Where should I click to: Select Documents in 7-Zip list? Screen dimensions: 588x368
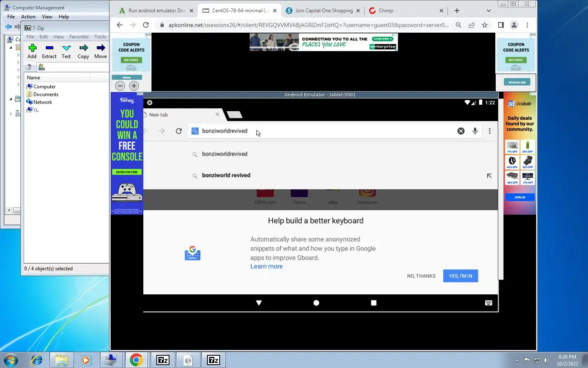click(x=42, y=94)
